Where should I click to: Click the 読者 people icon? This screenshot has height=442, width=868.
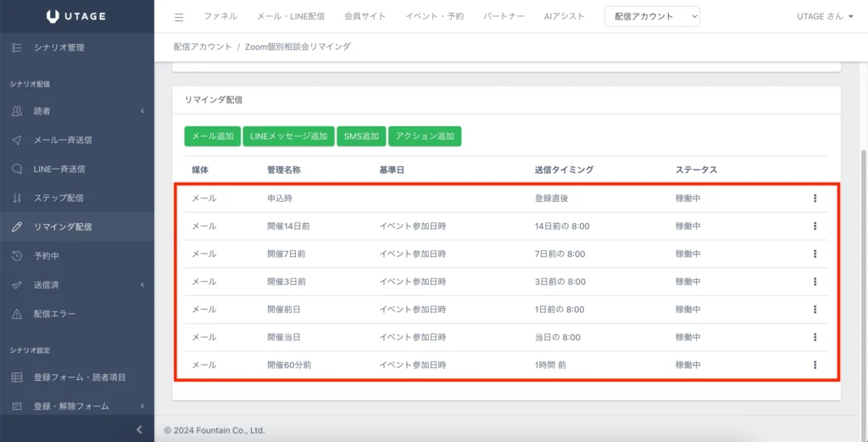click(x=17, y=111)
